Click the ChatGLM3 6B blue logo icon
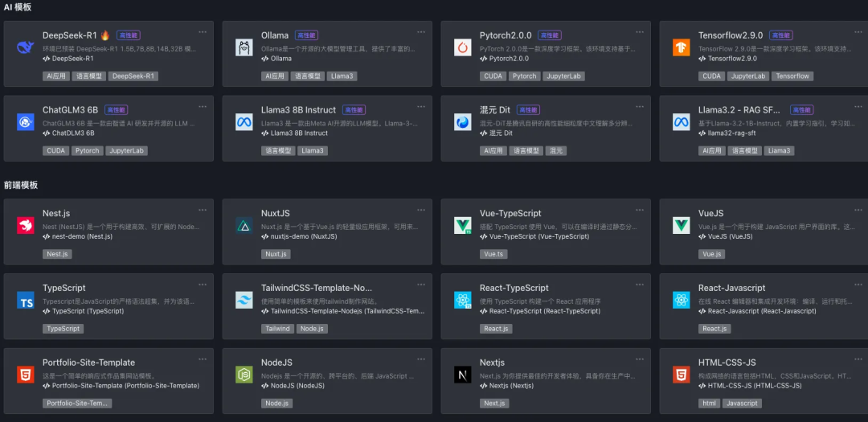 tap(26, 122)
